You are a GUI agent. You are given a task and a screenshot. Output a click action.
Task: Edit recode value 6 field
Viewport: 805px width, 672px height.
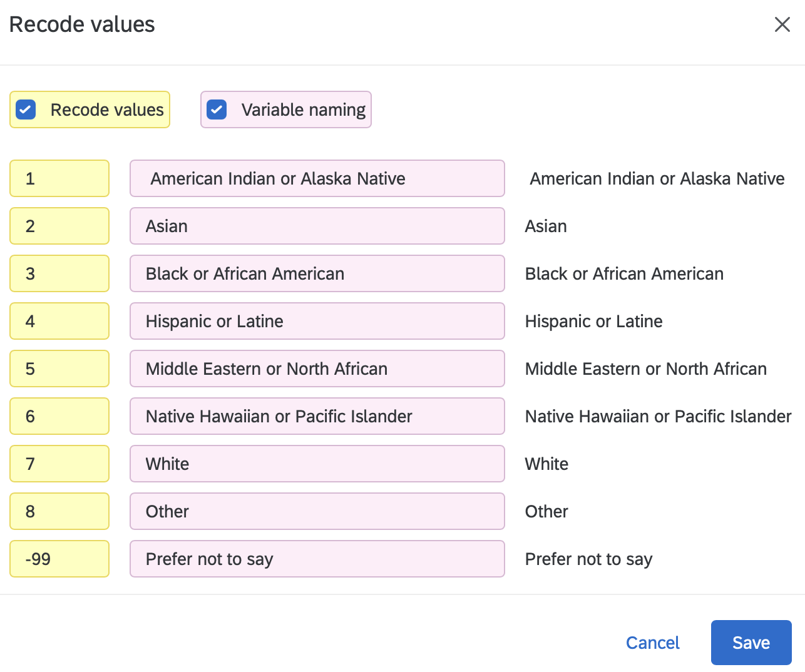[x=59, y=416]
